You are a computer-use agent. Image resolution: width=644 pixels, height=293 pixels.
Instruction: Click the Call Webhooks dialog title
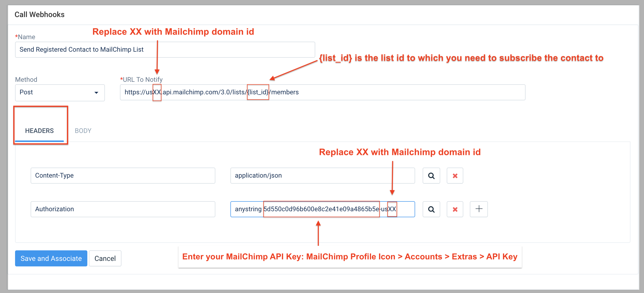[x=39, y=15]
